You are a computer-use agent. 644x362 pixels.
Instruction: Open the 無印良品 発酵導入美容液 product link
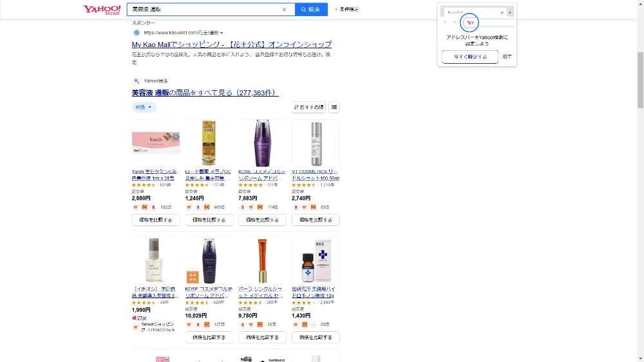[x=155, y=292]
